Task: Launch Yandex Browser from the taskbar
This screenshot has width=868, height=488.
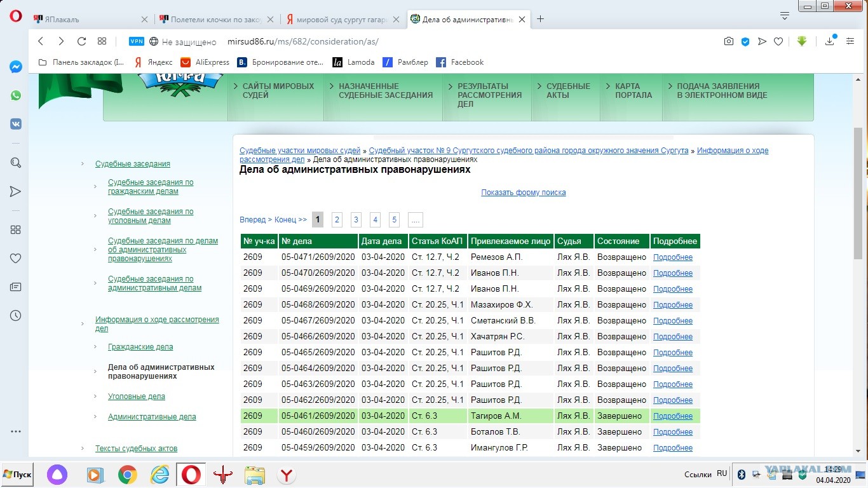Action: [287, 475]
